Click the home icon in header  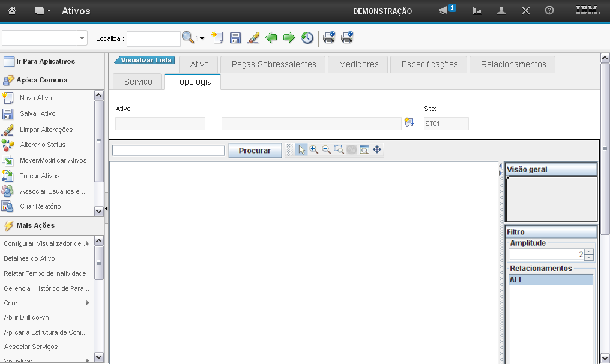tap(12, 11)
